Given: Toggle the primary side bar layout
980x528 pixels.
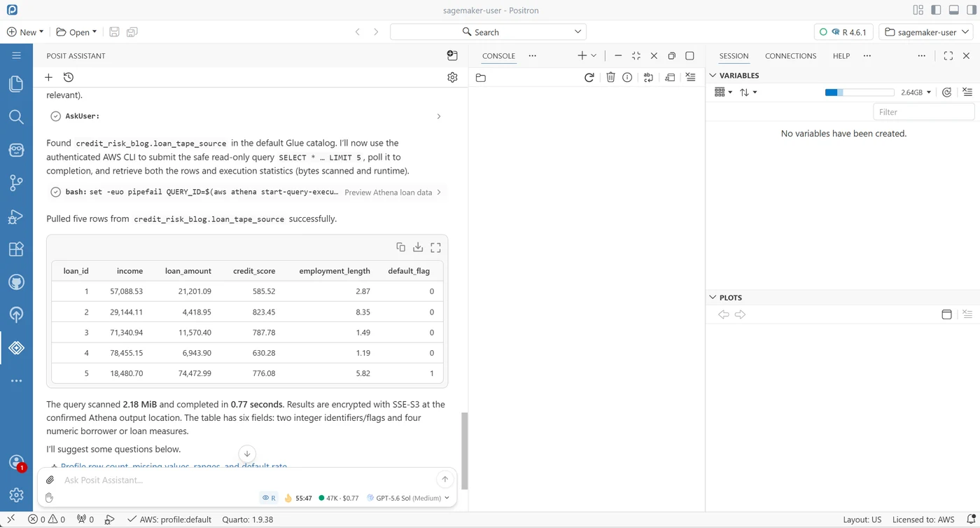Looking at the screenshot, I should tap(936, 11).
